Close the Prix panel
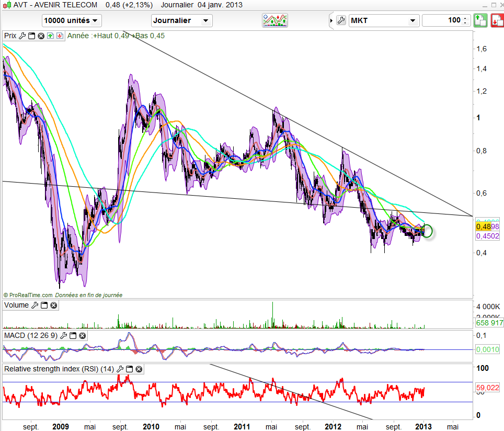Screen dimensions: 504x431 click(41, 36)
